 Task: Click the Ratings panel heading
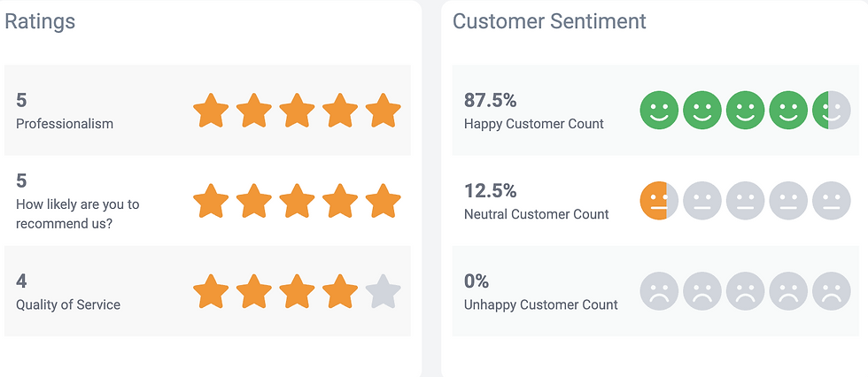40,21
